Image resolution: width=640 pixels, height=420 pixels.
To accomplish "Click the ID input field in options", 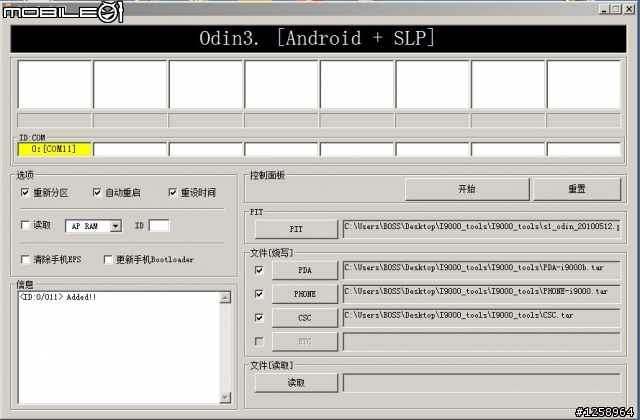I will [x=159, y=225].
